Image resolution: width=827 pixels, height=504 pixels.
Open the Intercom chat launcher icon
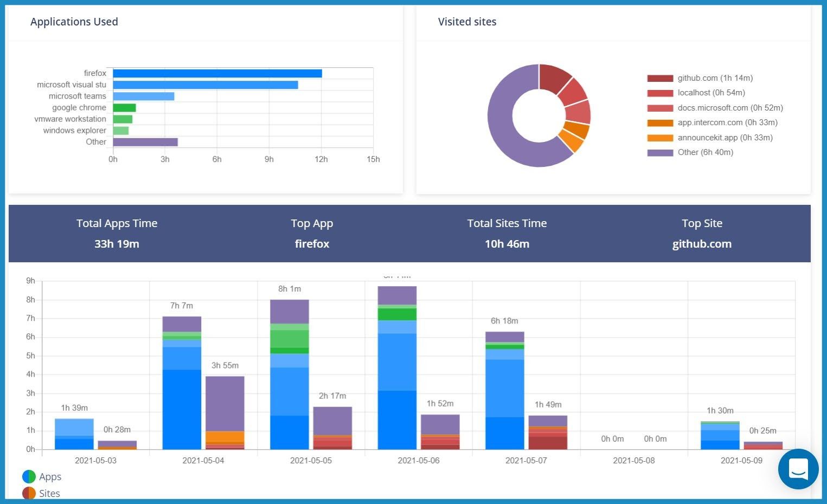click(798, 469)
